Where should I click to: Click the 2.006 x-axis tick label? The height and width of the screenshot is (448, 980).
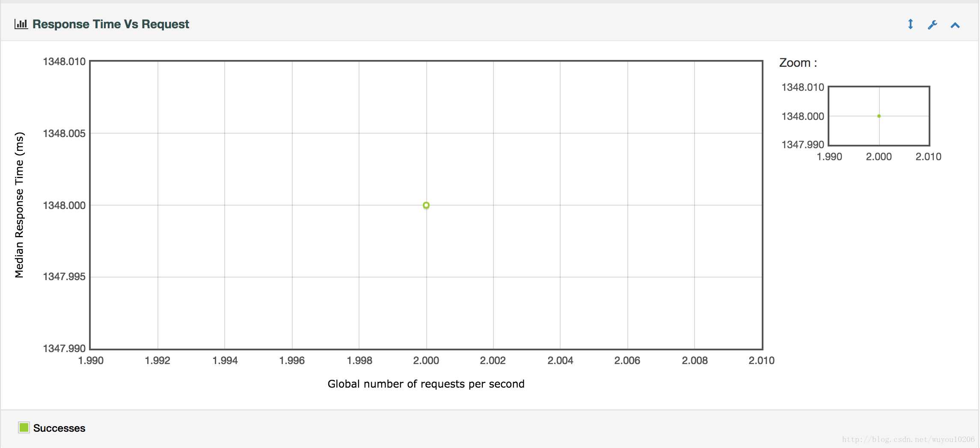(x=627, y=361)
